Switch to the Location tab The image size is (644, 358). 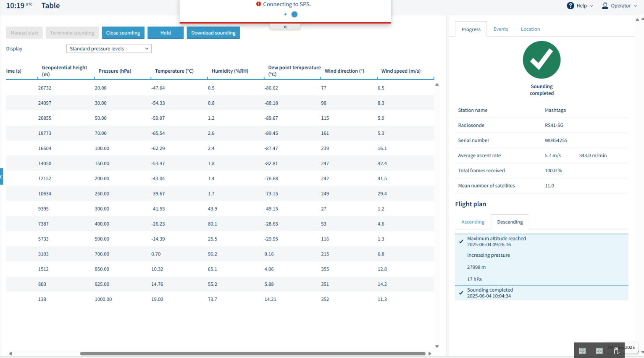(530, 29)
